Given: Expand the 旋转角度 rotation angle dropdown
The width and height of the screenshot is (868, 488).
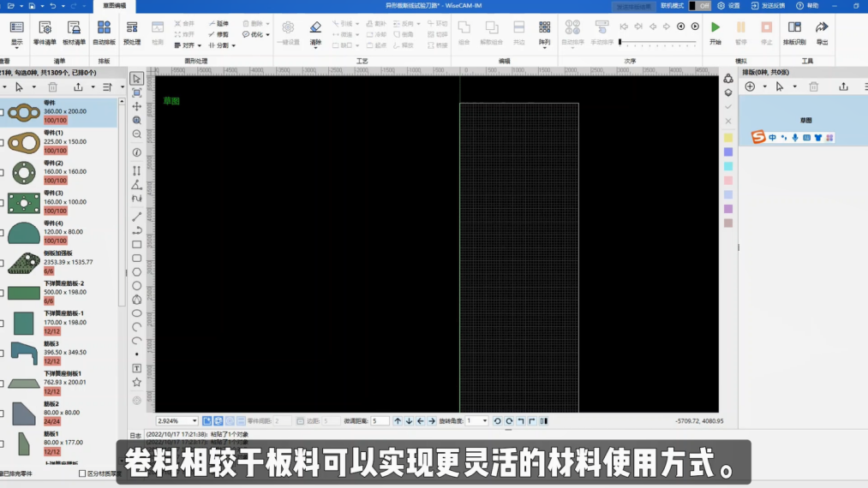Looking at the screenshot, I should tap(485, 421).
